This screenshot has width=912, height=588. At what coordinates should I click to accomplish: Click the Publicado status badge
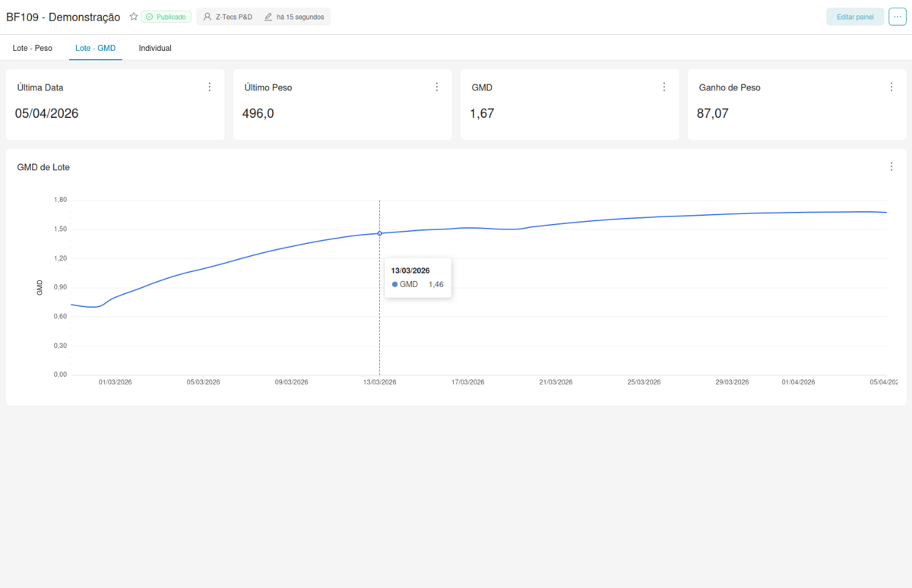166,15
